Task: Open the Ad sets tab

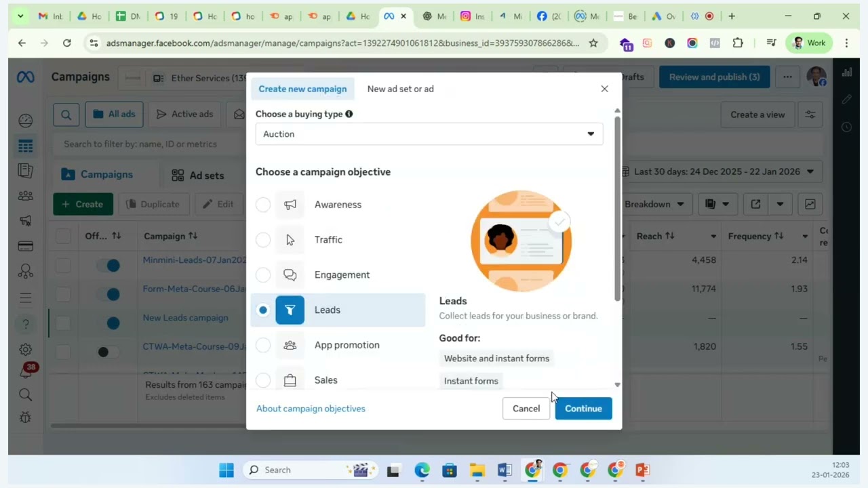Action: [x=197, y=176]
